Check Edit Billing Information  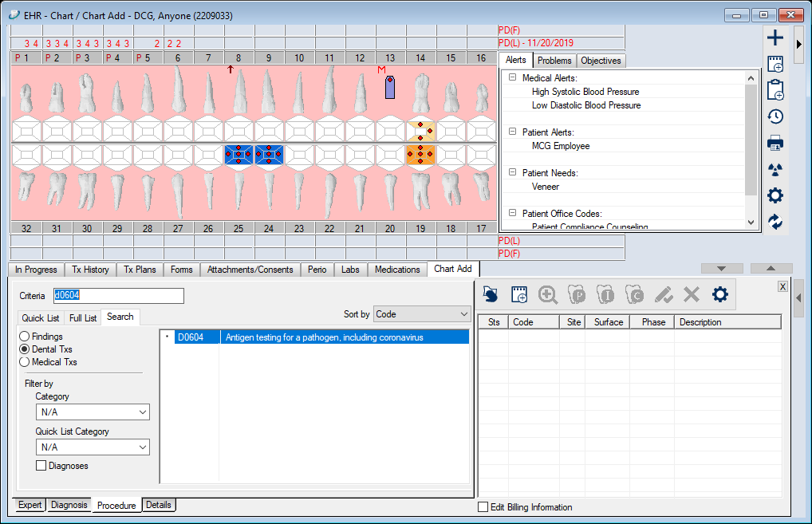pos(483,507)
